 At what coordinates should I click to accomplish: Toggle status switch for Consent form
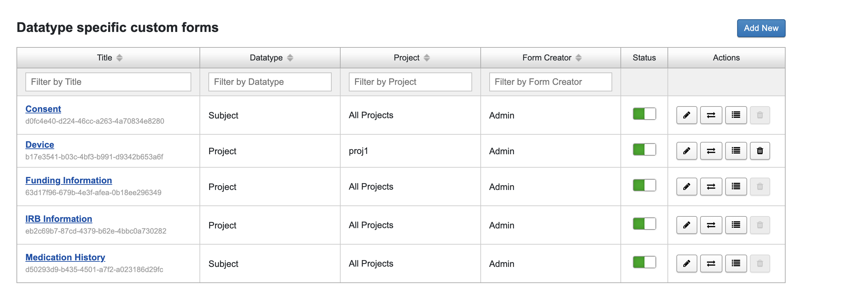644,114
